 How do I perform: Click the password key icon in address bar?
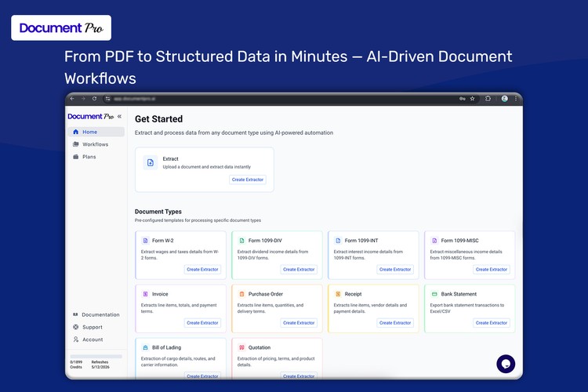462,99
